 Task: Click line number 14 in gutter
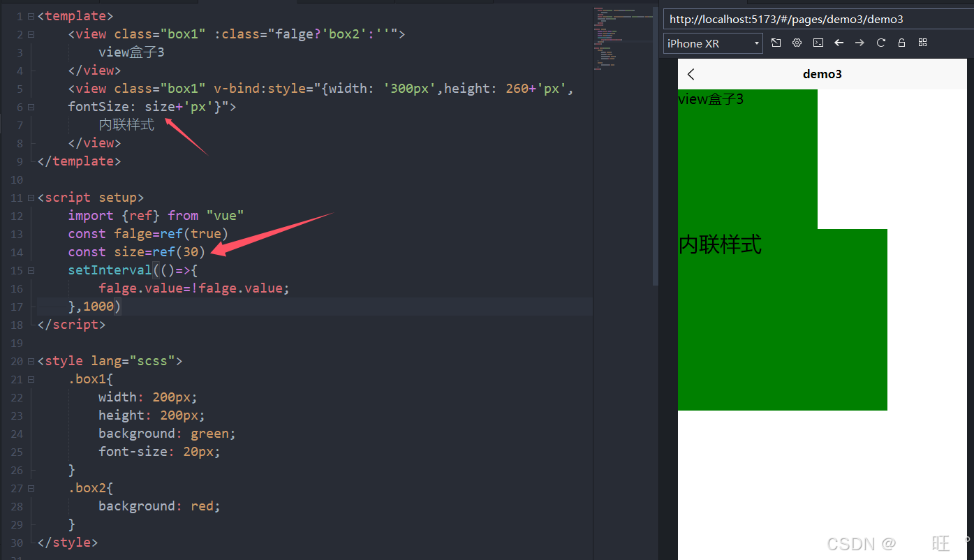tap(17, 253)
